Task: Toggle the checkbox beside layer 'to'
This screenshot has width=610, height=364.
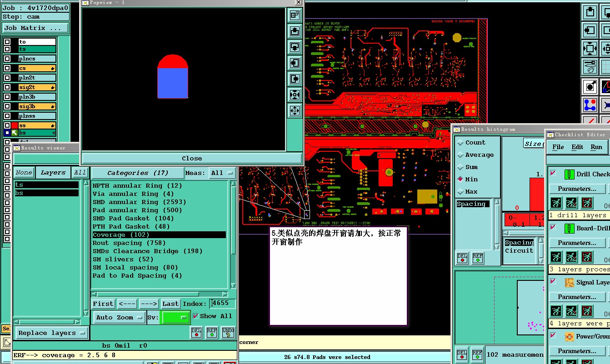Action: point(7,42)
